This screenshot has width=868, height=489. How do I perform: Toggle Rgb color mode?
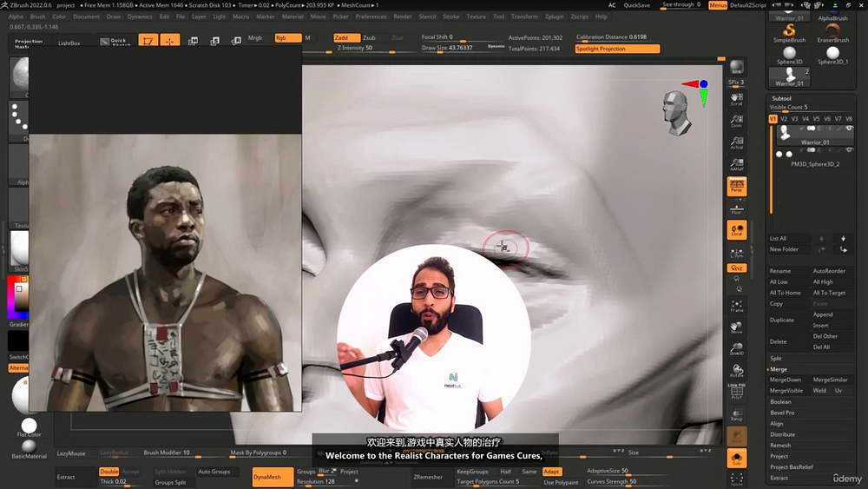(x=288, y=37)
